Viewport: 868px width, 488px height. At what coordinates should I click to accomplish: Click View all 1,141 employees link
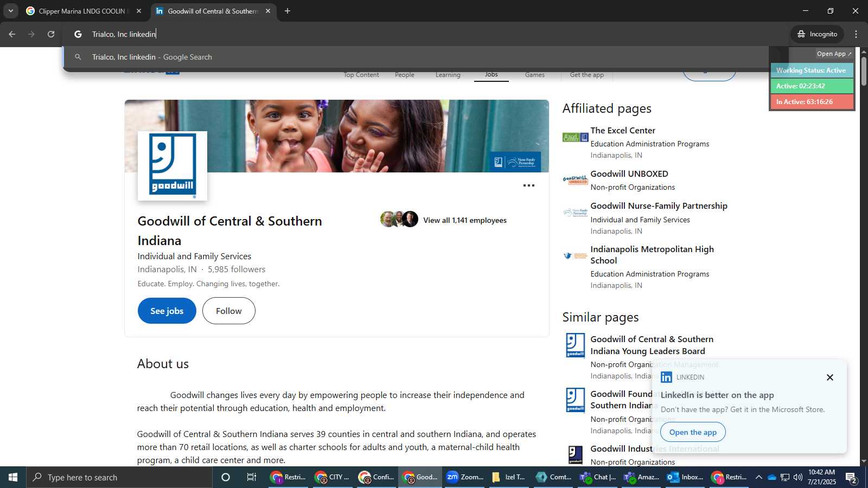click(464, 220)
